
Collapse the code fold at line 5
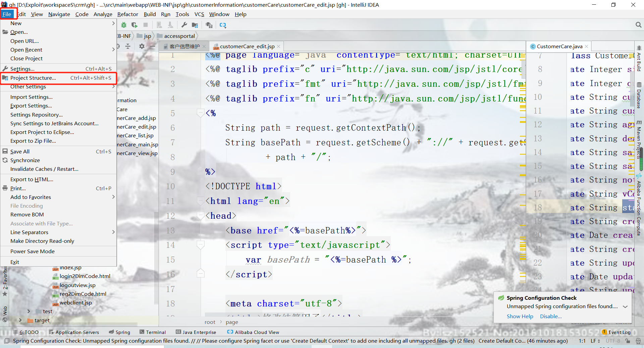[201, 113]
